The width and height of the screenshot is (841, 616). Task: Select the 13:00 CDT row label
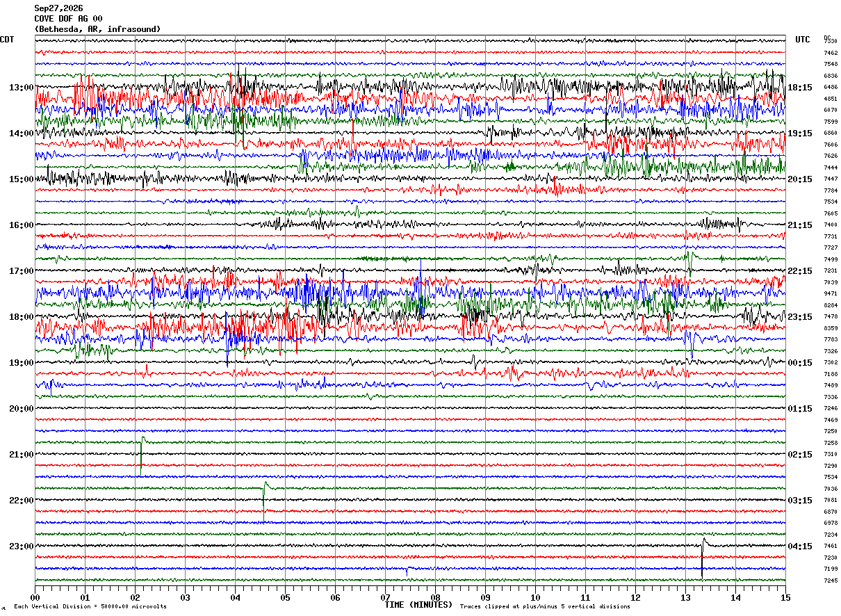tap(22, 88)
